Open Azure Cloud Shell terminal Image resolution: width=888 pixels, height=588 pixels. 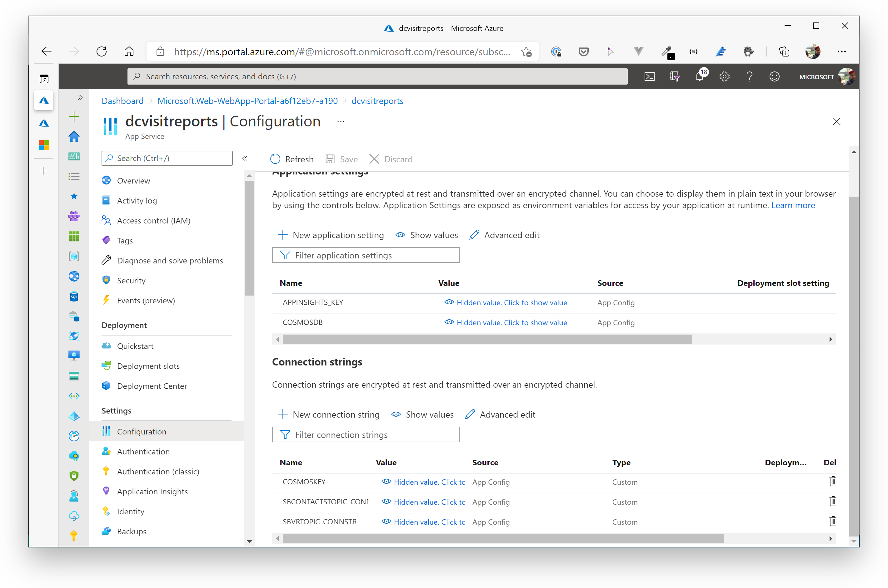coord(650,76)
